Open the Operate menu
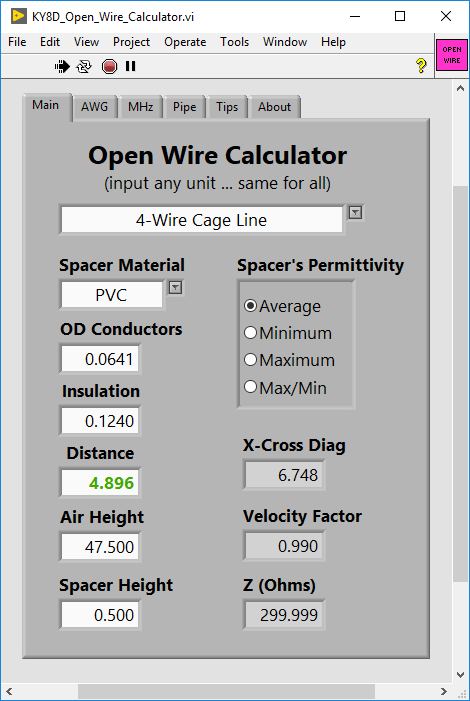This screenshot has width=470, height=701. point(185,42)
